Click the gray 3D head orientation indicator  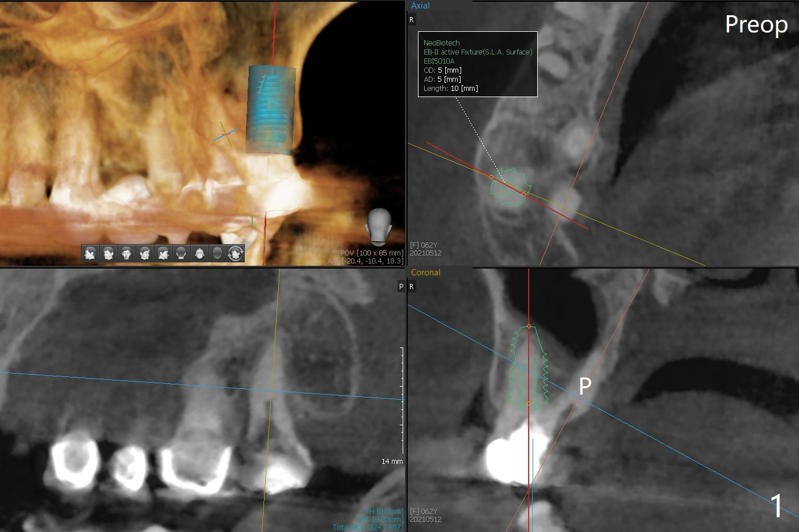pyautogui.click(x=379, y=225)
